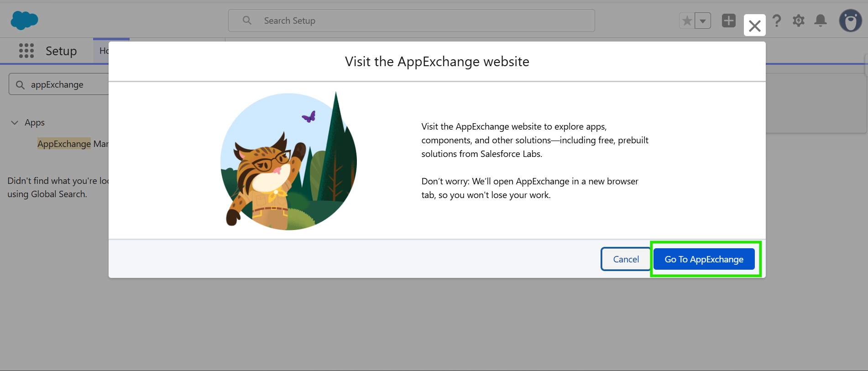Select the Apps tree node label
868x371 pixels.
click(35, 122)
